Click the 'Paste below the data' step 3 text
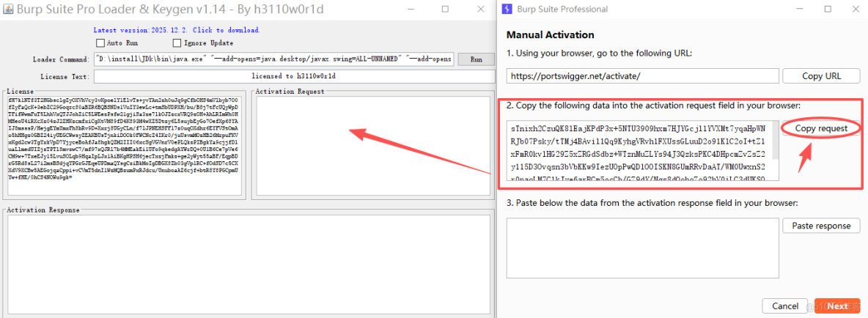This screenshot has width=868, height=318. (652, 203)
